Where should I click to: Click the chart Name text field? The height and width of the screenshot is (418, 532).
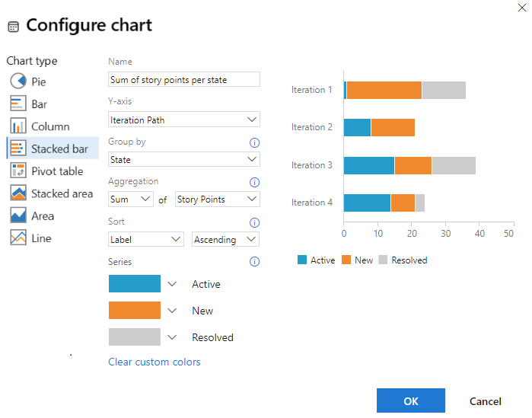pos(184,79)
